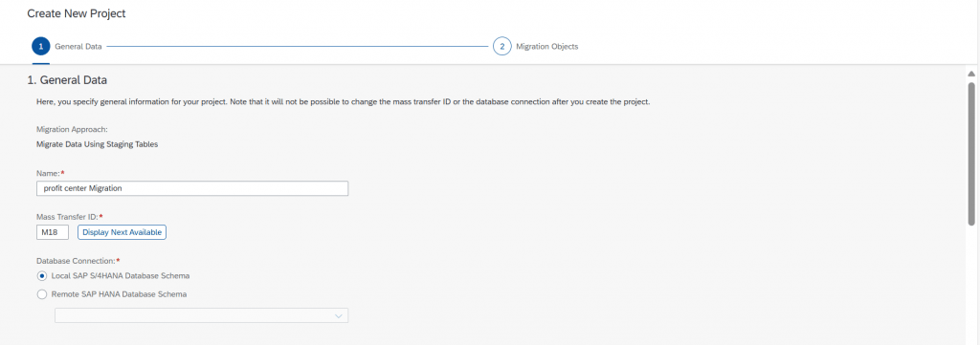Go to the Migration Objects wizard step
The image size is (980, 345).
[546, 46]
